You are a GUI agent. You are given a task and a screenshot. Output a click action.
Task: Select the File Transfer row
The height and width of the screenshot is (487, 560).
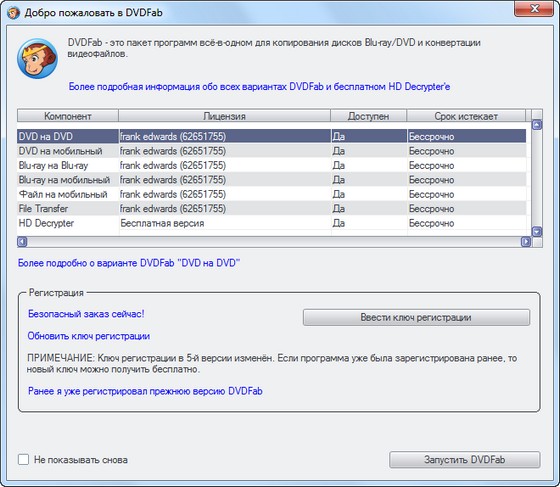pos(271,209)
